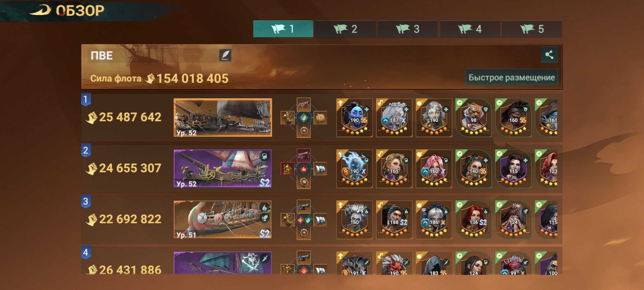
Task: Open the cannon slot icon of ship 1
Action: click(303, 104)
